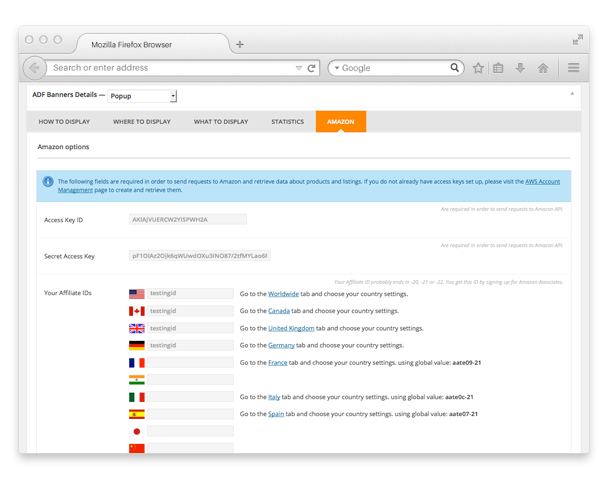
Task: Follow the AWS Account Management link
Action: click(542, 181)
